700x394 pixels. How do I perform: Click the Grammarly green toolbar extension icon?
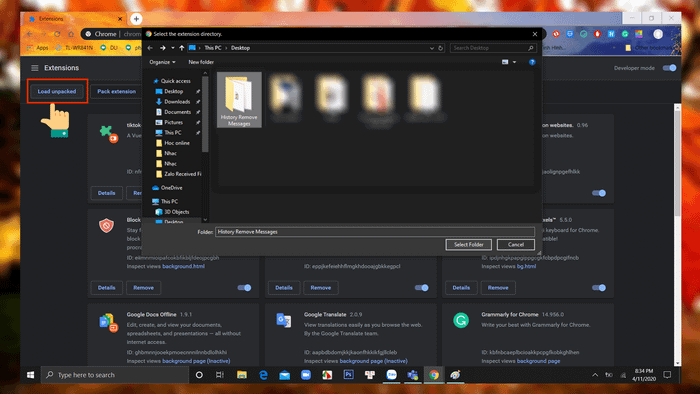(625, 34)
